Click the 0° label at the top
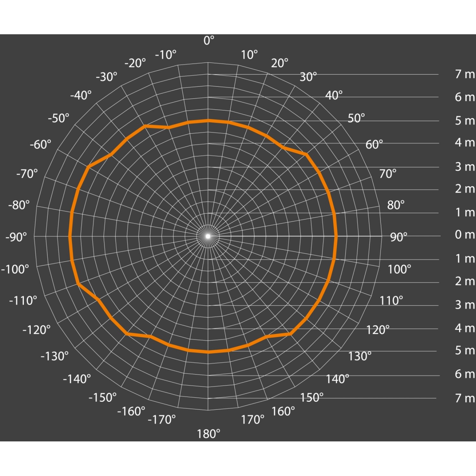This screenshot has width=476, height=476. 209,41
